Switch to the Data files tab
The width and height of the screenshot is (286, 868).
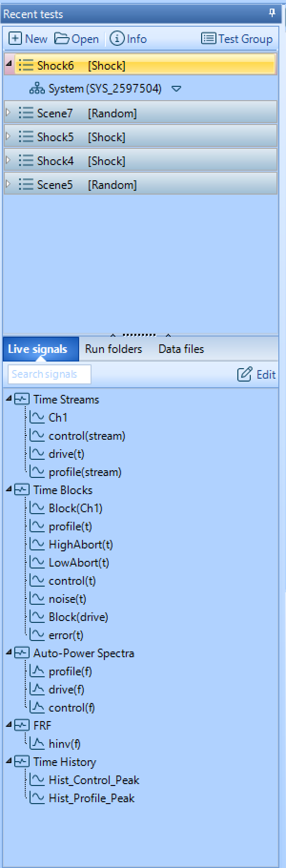click(181, 349)
